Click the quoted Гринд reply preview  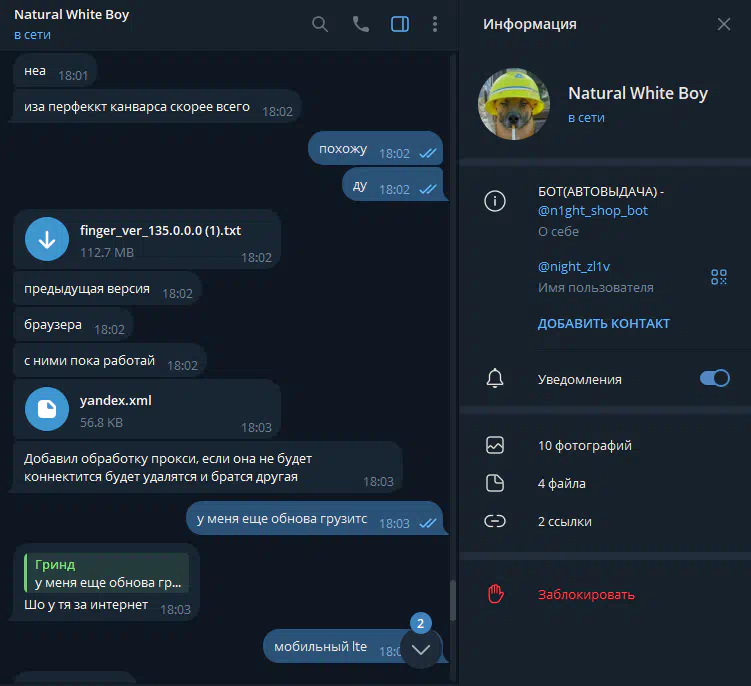(106, 573)
